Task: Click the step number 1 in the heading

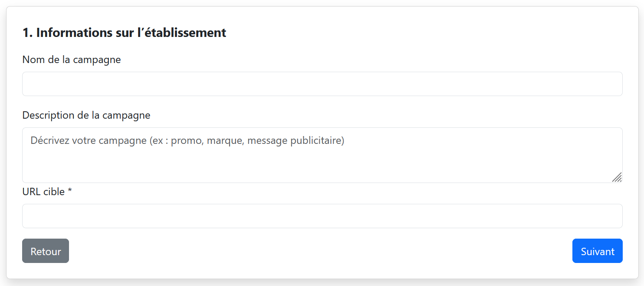Action: [26, 32]
